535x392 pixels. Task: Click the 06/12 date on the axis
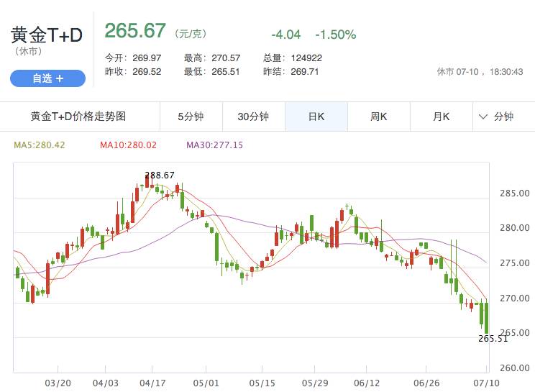click(x=367, y=383)
